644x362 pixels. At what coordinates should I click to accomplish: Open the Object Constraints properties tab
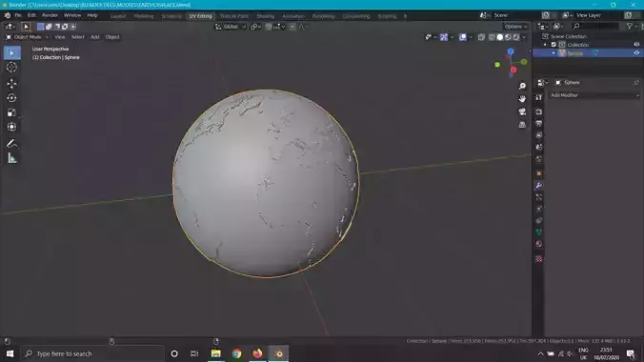click(539, 221)
